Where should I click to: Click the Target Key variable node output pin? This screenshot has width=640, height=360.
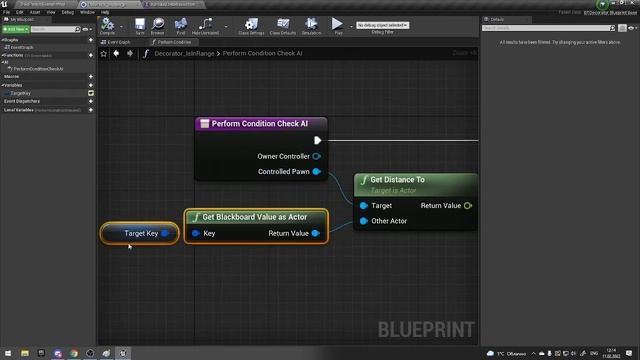(165, 233)
